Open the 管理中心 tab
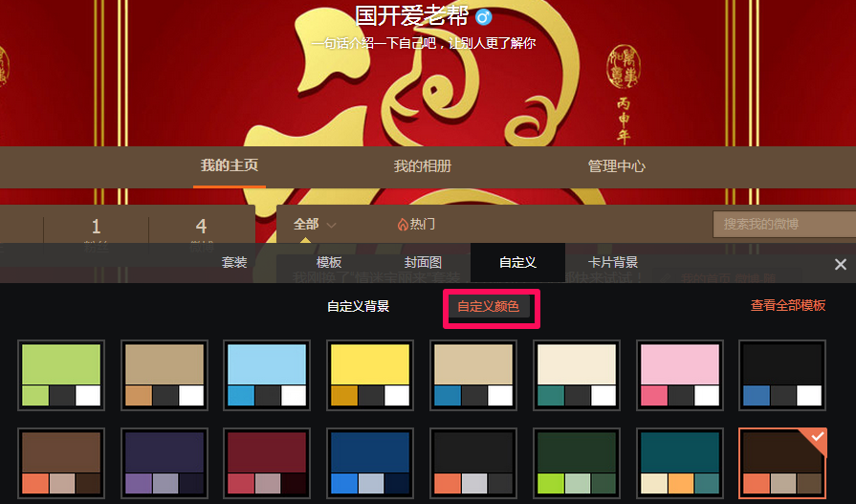856x504 pixels. click(616, 165)
